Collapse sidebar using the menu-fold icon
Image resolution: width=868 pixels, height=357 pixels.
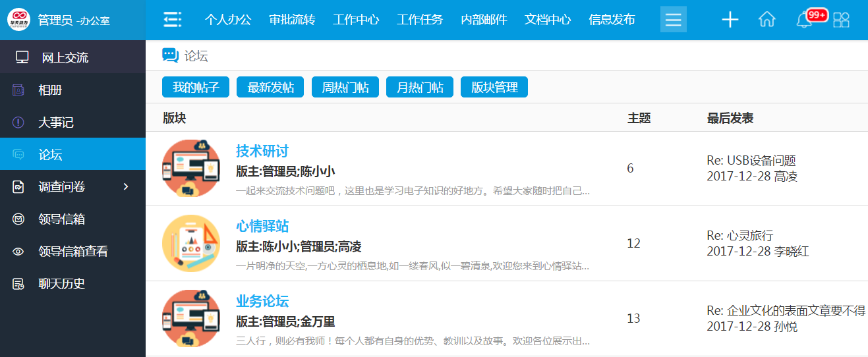172,20
